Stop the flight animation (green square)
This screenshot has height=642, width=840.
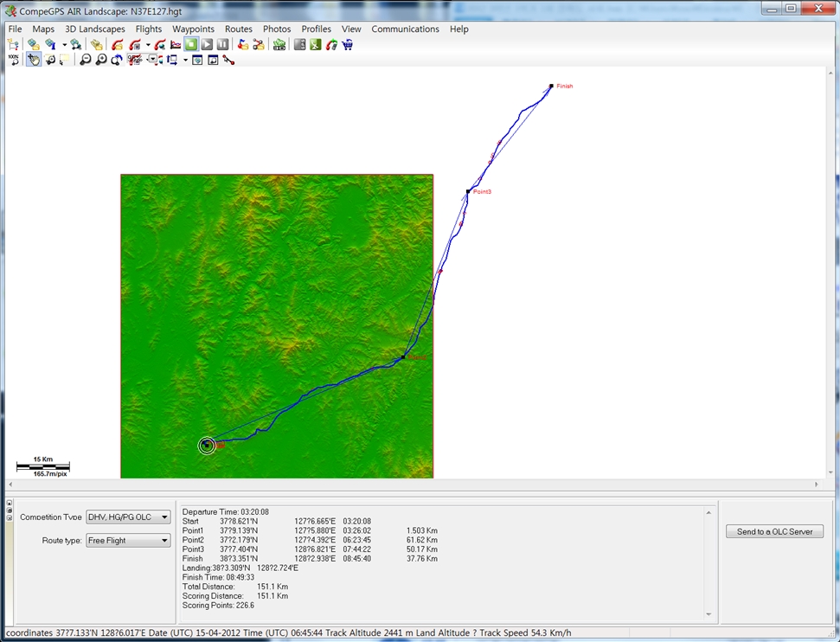click(x=191, y=44)
